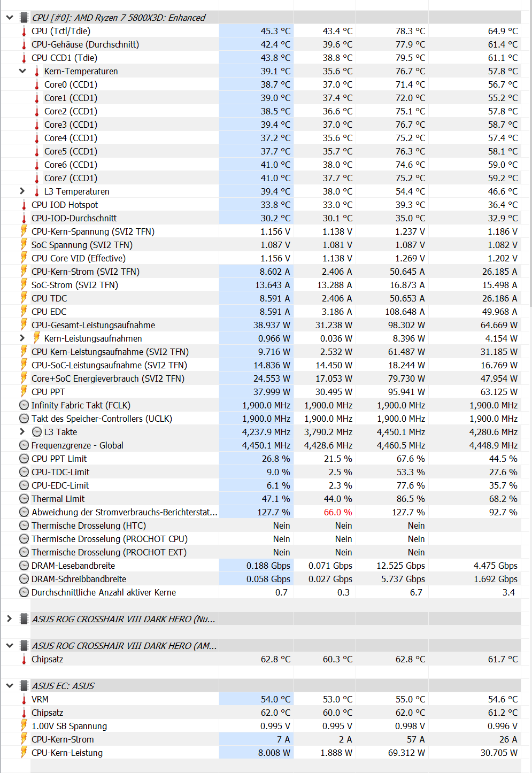
Task: Collapse the CPU [#0] AMD Ryzen 7 5800X3D group
Action: coord(10,18)
